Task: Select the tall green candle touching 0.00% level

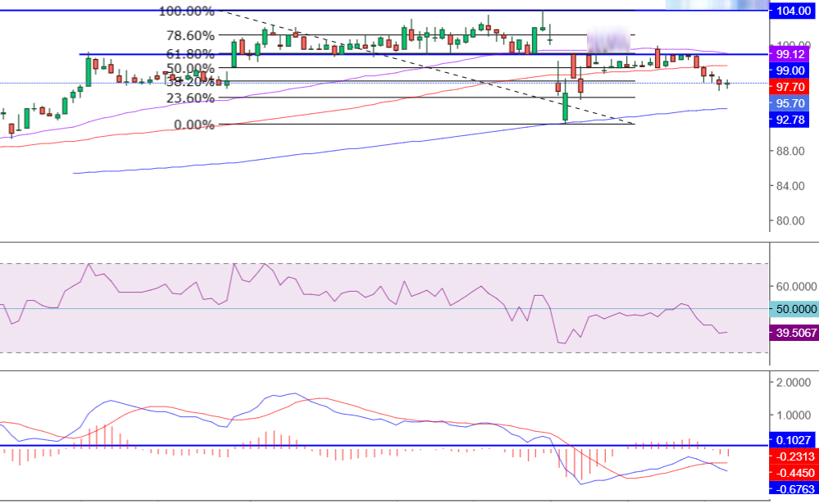Action: [565, 107]
